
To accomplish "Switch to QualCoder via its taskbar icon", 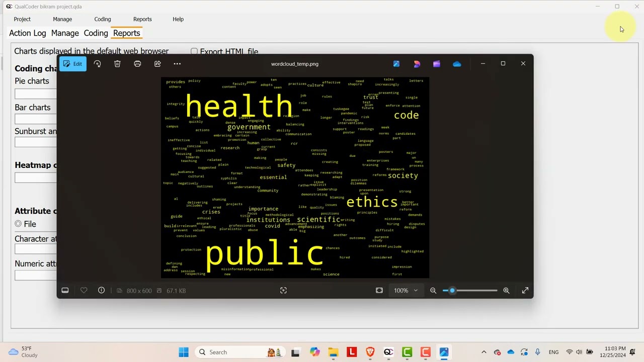I will tap(388, 352).
